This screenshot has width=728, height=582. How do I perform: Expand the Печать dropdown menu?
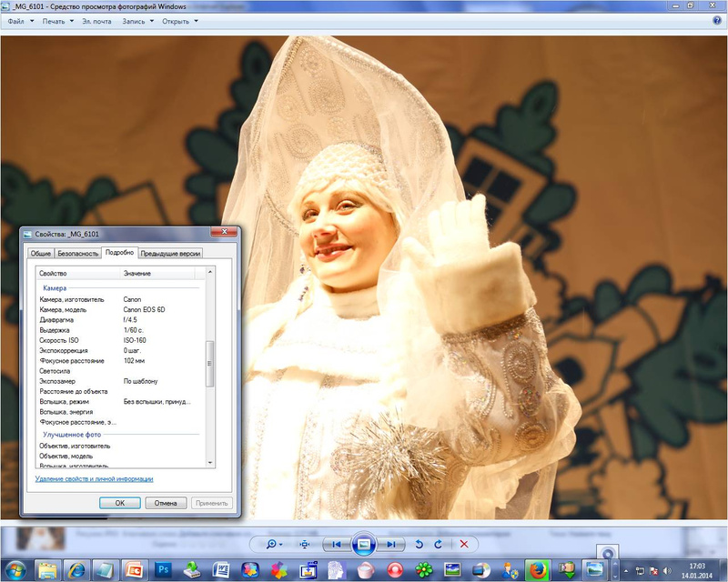[56, 20]
